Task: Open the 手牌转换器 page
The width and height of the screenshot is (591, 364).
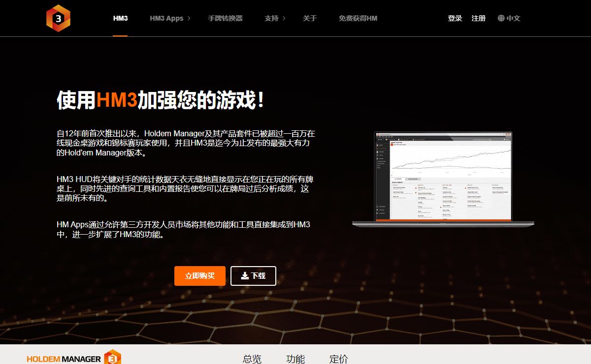Action: coord(225,18)
